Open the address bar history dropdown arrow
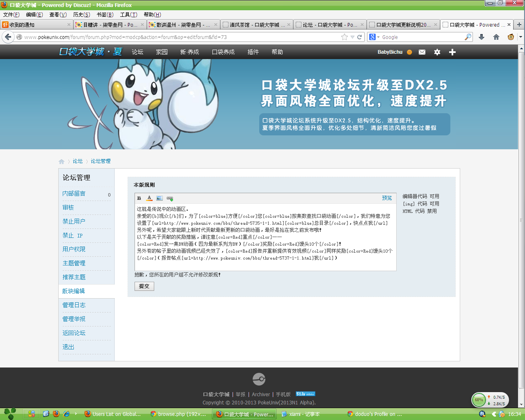Image resolution: width=525 pixels, height=420 pixels. click(352, 37)
